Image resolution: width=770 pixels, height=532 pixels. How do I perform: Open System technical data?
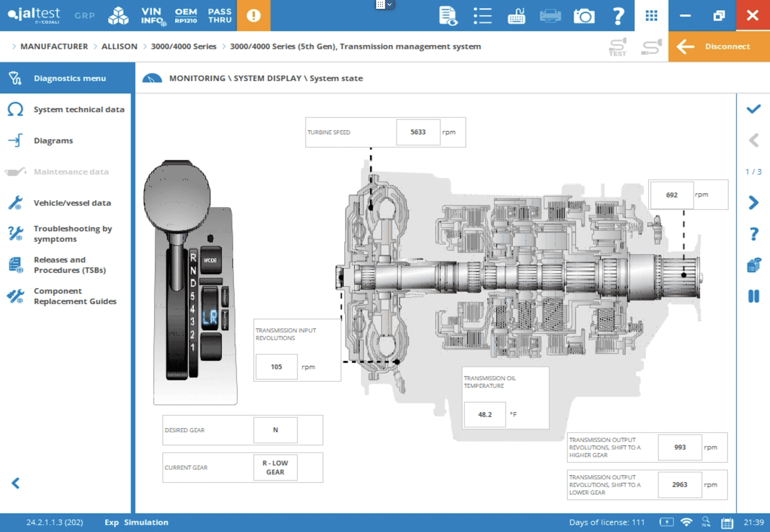pos(79,109)
